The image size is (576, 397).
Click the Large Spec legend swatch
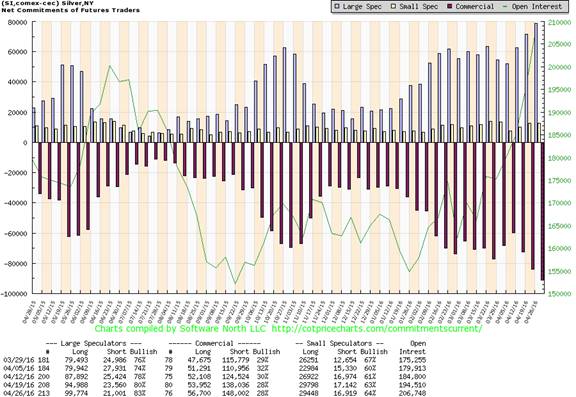pos(337,7)
